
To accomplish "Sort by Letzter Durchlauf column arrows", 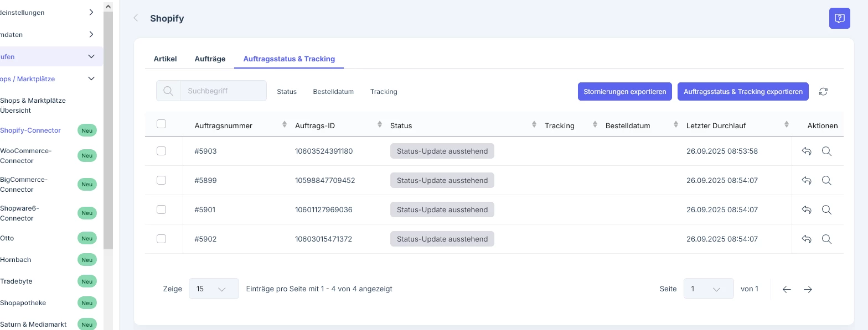I will pyautogui.click(x=787, y=125).
